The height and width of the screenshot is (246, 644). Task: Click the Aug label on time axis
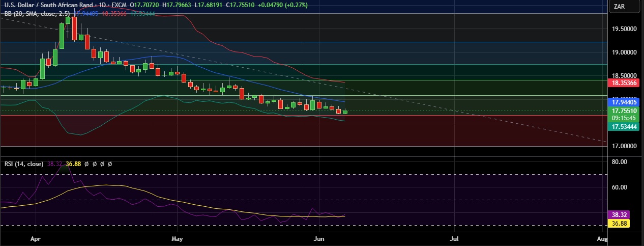[x=602, y=238]
